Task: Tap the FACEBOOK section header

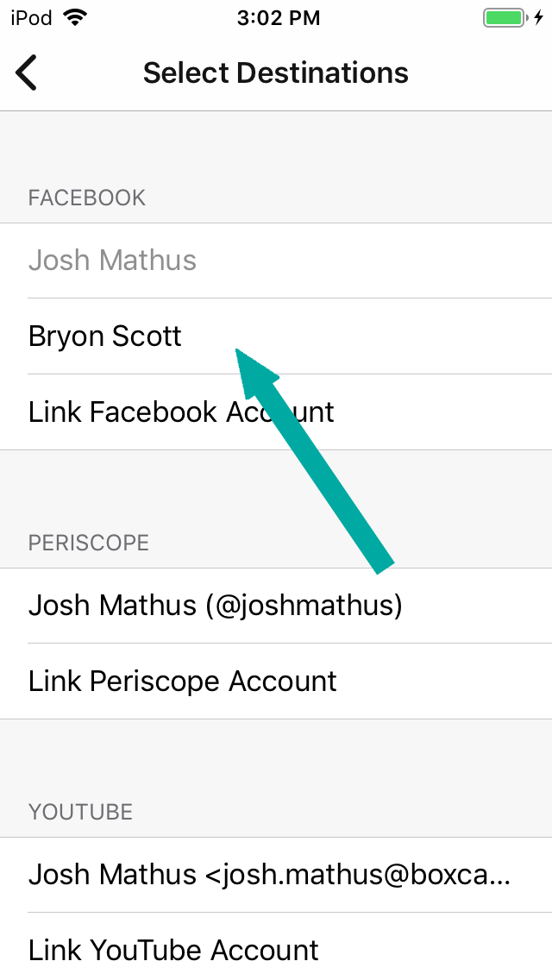Action: pos(87,198)
